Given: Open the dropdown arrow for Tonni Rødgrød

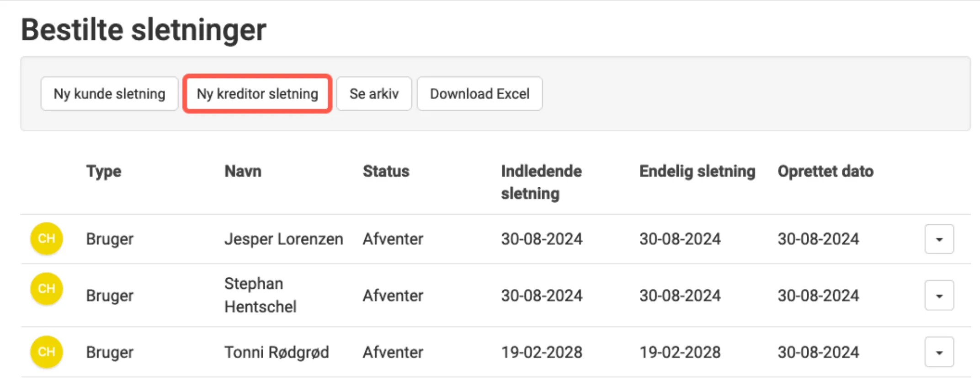Looking at the screenshot, I should coord(939,352).
